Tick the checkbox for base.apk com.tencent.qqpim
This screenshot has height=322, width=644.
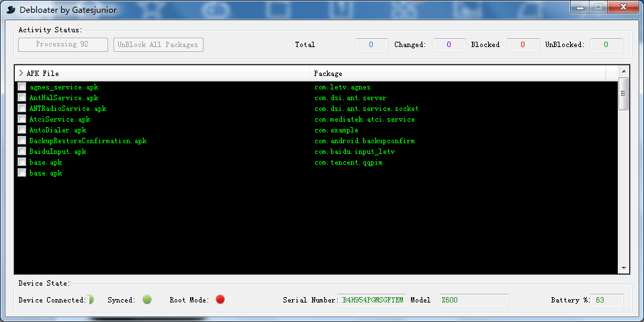[21, 163]
